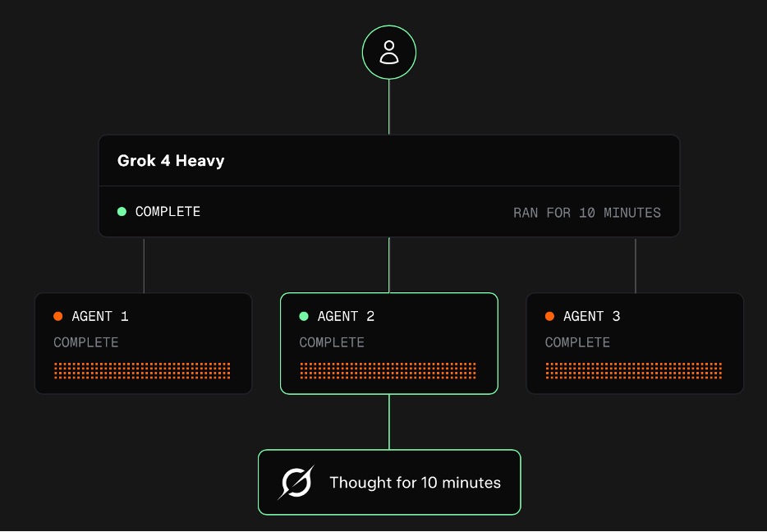
Task: Click the orange dot next to Agent 3
Action: point(549,316)
